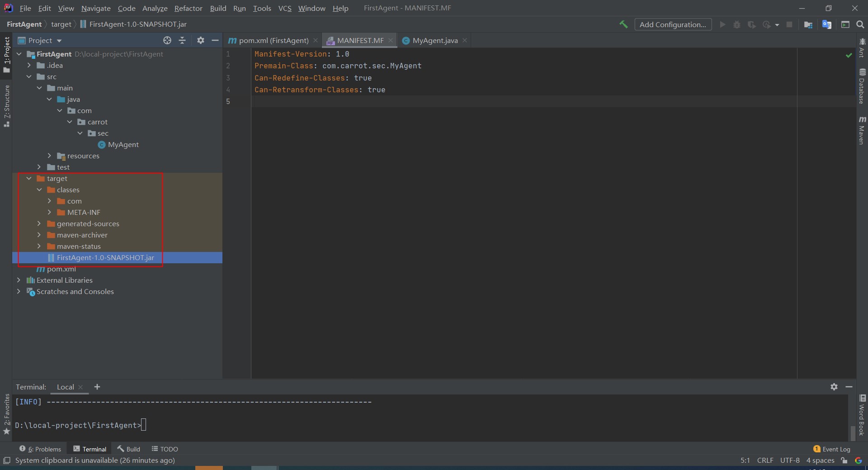868x470 pixels.
Task: Click the terminal command prompt line
Action: 80,425
